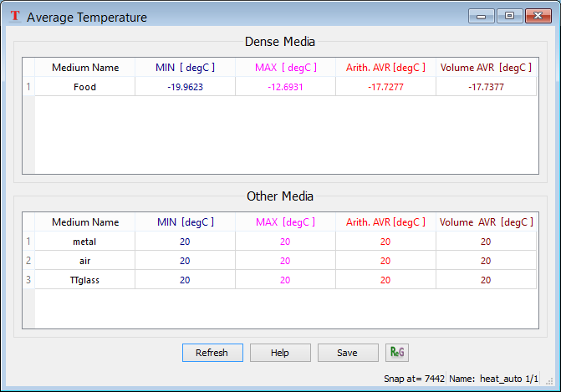Click the Save button

pos(347,353)
